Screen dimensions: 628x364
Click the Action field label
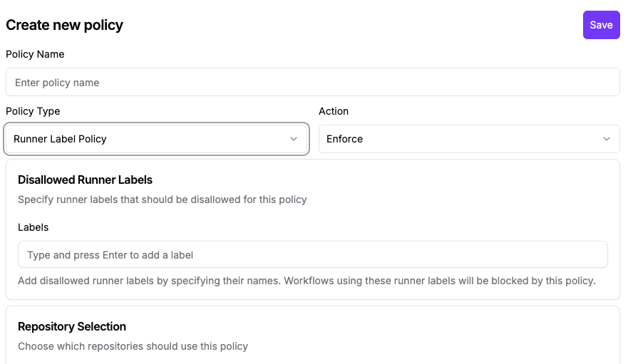(x=334, y=111)
